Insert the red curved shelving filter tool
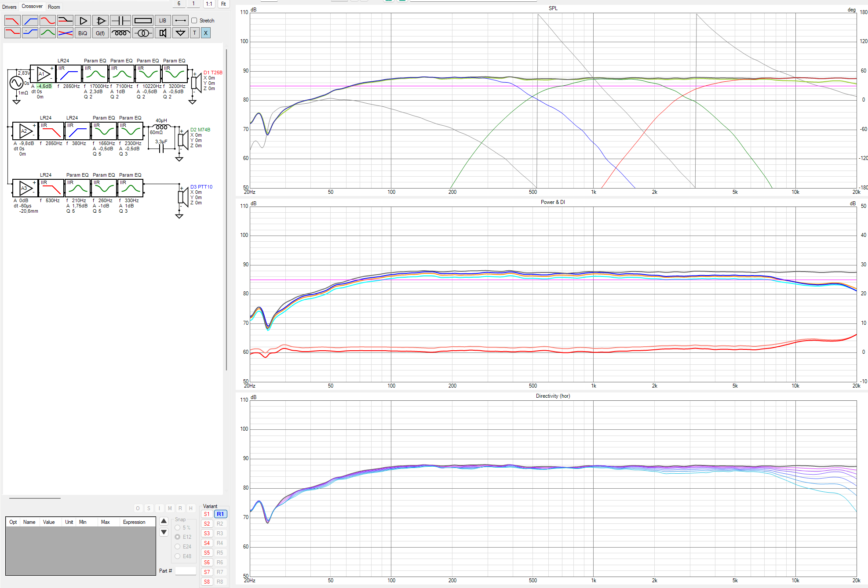 coord(47,21)
